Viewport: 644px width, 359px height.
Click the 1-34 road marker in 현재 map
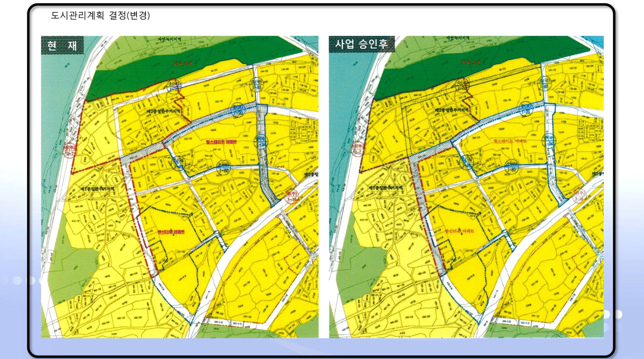pos(261,141)
